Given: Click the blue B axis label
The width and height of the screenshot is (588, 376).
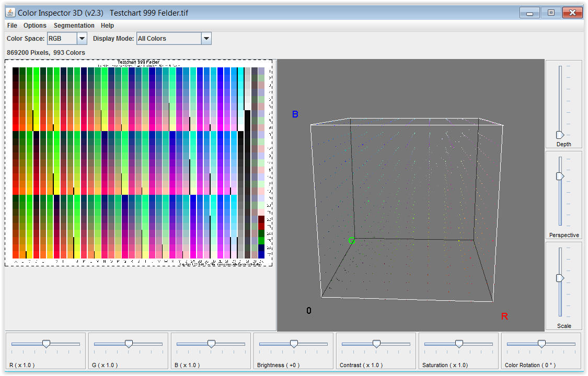Looking at the screenshot, I should (x=295, y=114).
